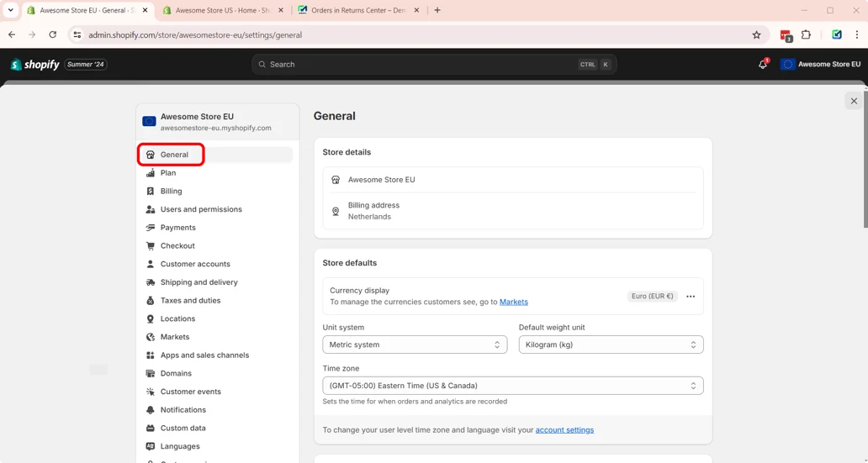
Task: Click the Euro (EUR €) currency badge
Action: (x=652, y=296)
